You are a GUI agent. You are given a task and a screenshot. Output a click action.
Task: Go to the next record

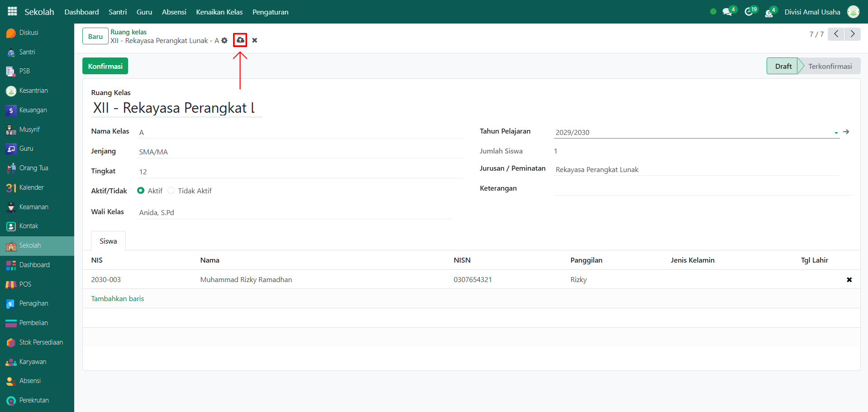pos(852,34)
